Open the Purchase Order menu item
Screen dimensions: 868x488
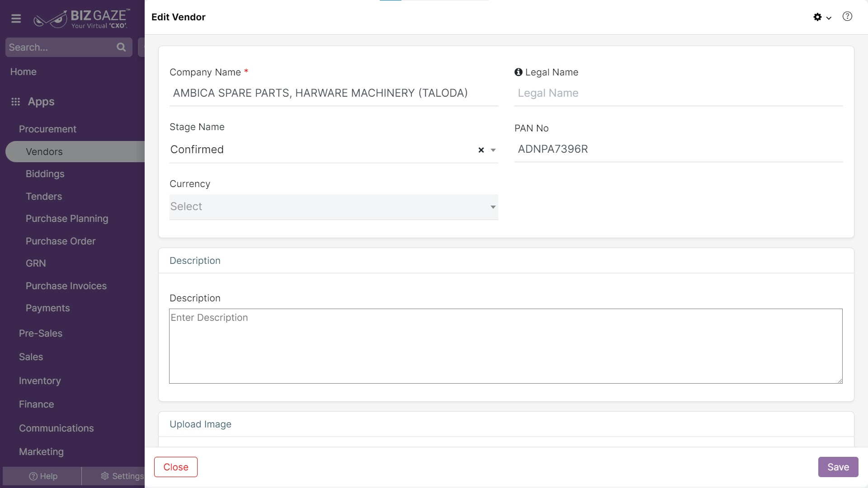coord(61,241)
